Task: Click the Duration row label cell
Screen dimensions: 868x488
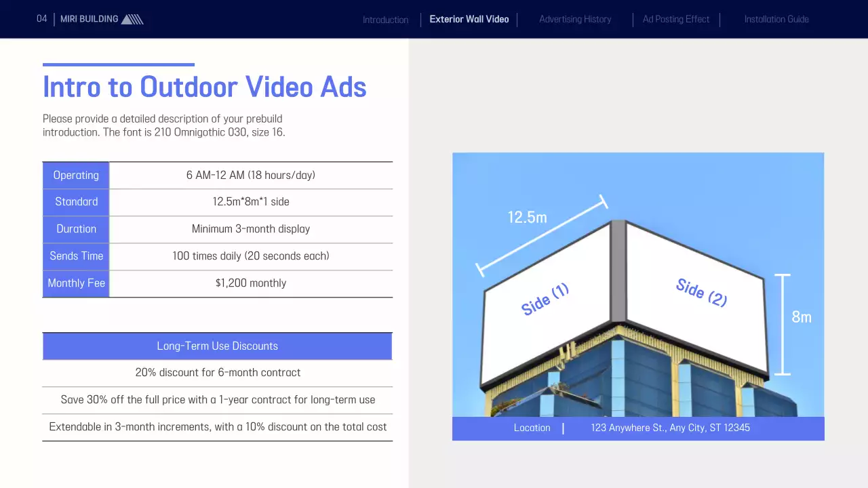Action: click(x=76, y=229)
